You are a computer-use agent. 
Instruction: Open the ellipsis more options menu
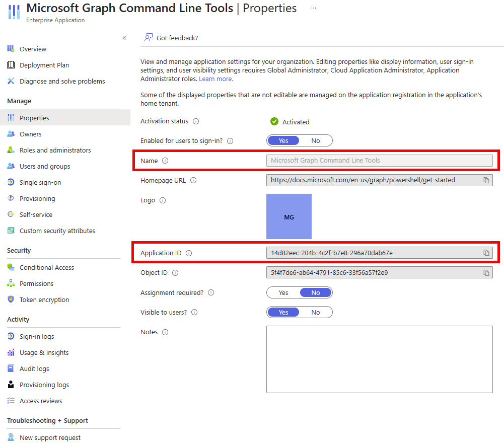[x=313, y=9]
